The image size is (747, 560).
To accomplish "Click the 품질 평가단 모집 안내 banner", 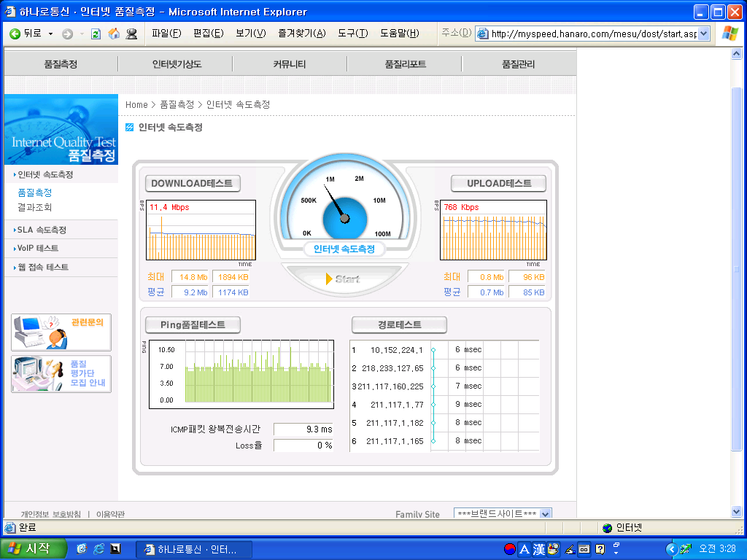I will coord(61,374).
